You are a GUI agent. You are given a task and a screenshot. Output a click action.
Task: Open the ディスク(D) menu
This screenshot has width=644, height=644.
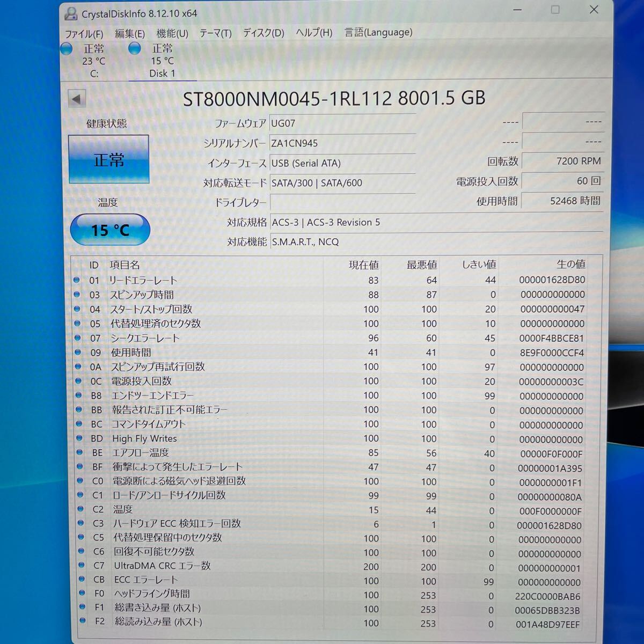(264, 33)
